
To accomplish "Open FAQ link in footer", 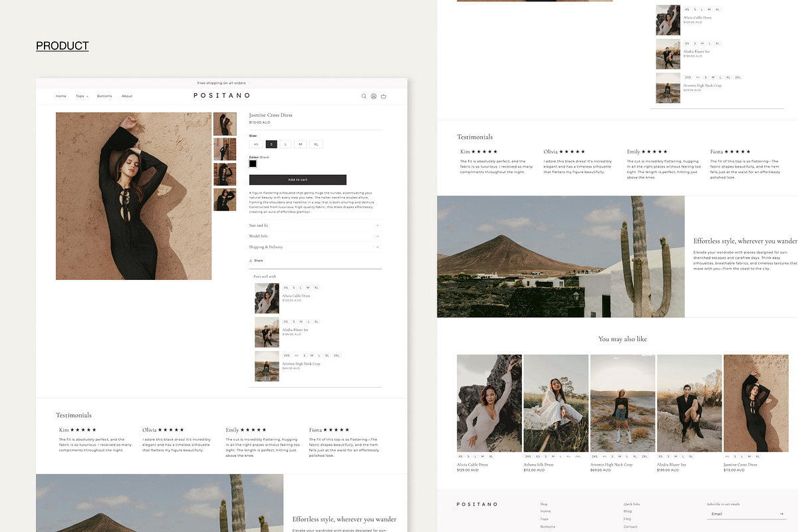I will (x=627, y=519).
